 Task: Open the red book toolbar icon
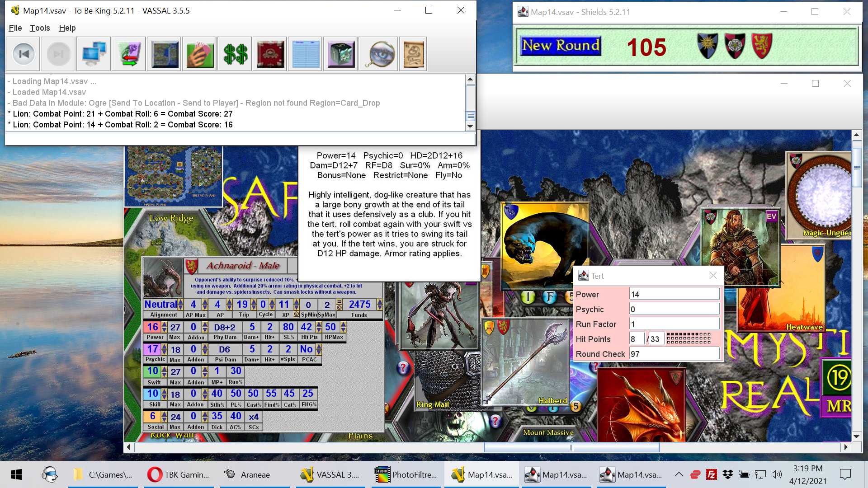270,54
